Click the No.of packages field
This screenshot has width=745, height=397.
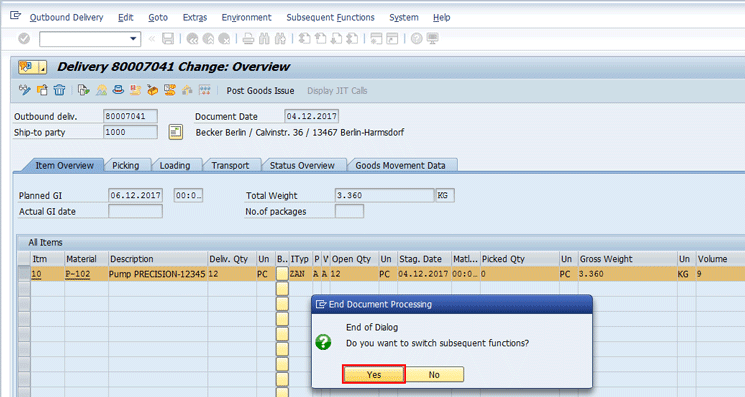point(349,211)
